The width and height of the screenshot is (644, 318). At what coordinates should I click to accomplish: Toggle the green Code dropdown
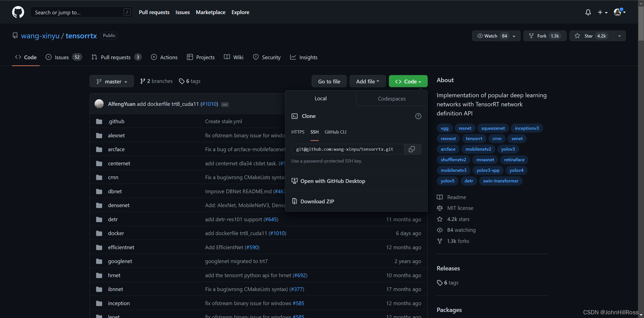coord(408,81)
